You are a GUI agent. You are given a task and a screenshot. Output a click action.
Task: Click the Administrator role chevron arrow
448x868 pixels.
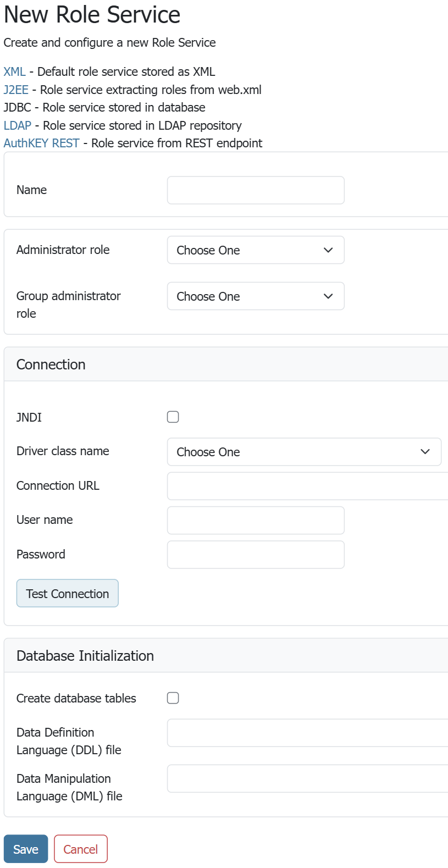(328, 250)
